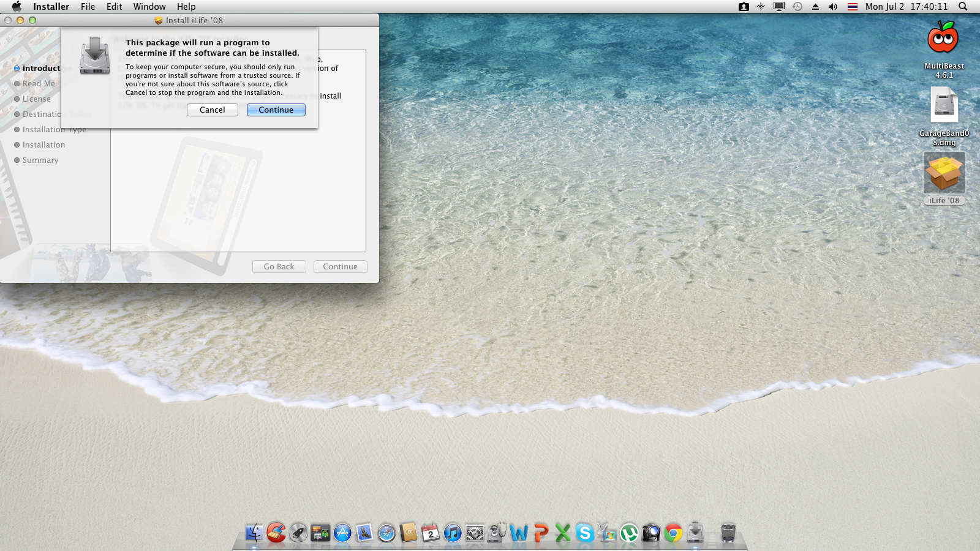Open the Window menu
The width and height of the screenshot is (980, 551).
pos(149,7)
